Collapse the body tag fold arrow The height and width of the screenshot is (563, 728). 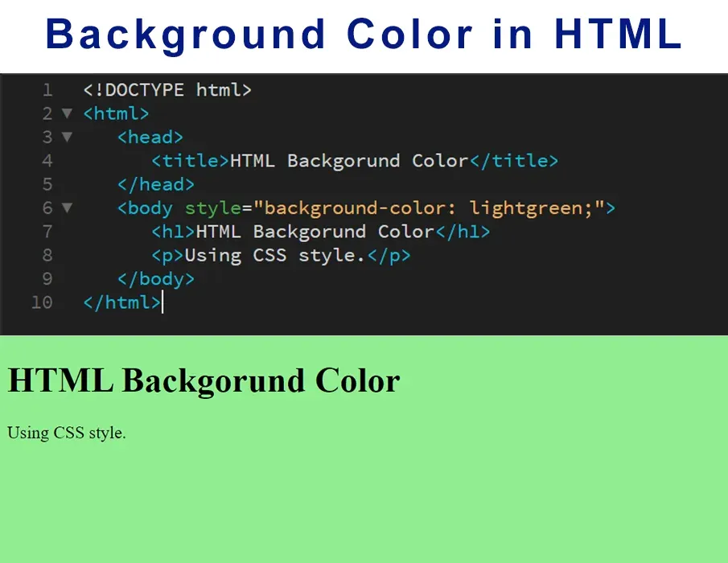click(x=67, y=208)
